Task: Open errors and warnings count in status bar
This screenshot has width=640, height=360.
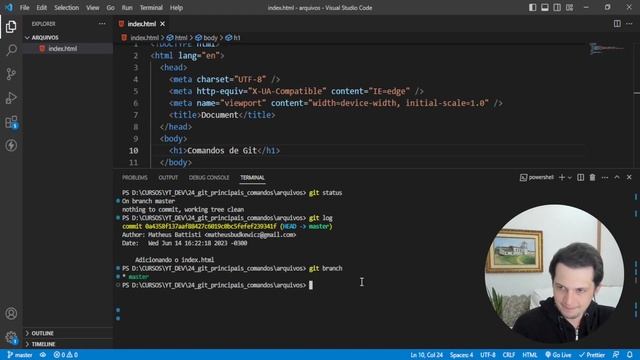Action: (x=66, y=355)
